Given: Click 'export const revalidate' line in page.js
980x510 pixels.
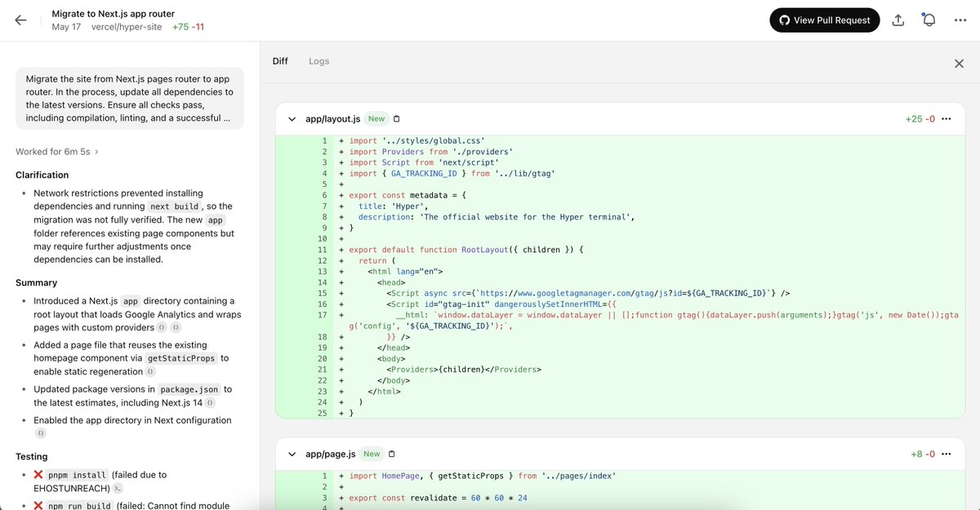Looking at the screenshot, I should click(x=438, y=498).
